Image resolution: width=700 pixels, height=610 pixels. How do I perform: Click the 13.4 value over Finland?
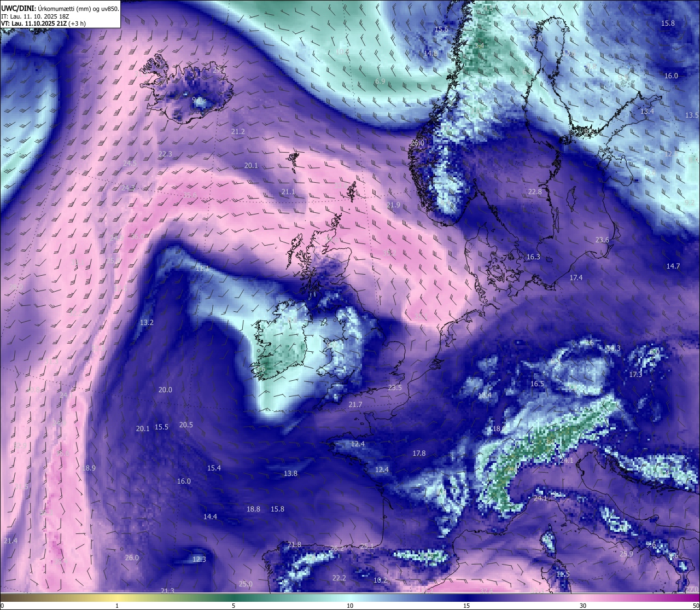647,112
